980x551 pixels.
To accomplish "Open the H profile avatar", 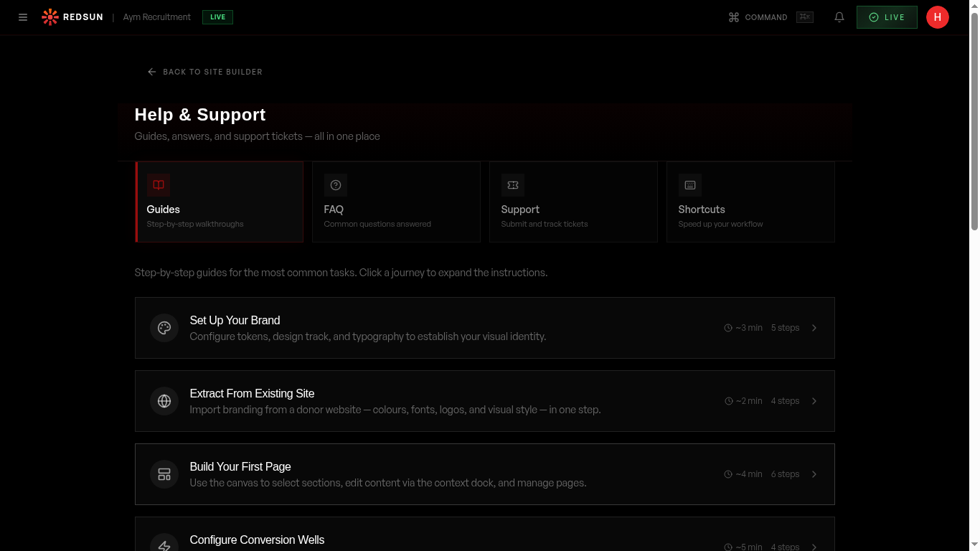I will pyautogui.click(x=938, y=17).
